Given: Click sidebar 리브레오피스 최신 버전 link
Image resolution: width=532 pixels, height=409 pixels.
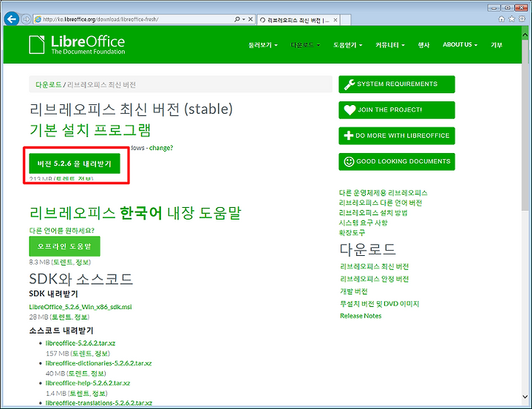Looking at the screenshot, I should [x=374, y=267].
